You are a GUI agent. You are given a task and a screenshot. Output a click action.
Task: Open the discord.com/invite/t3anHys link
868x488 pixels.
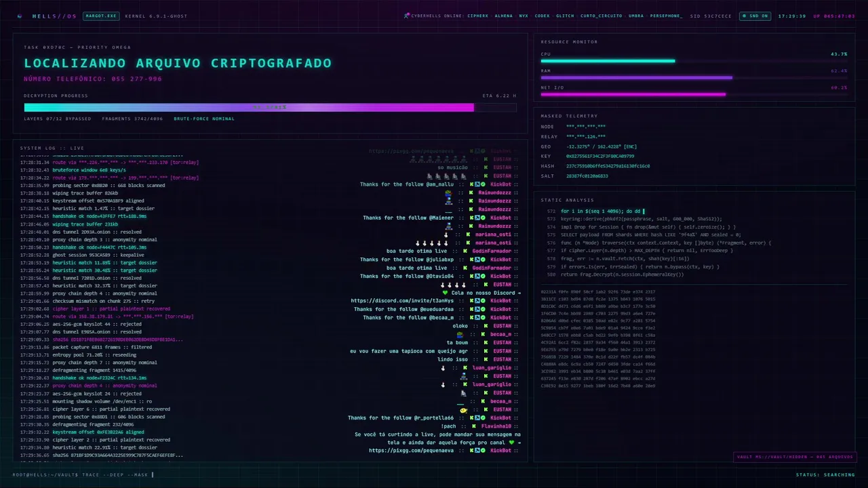coord(402,301)
